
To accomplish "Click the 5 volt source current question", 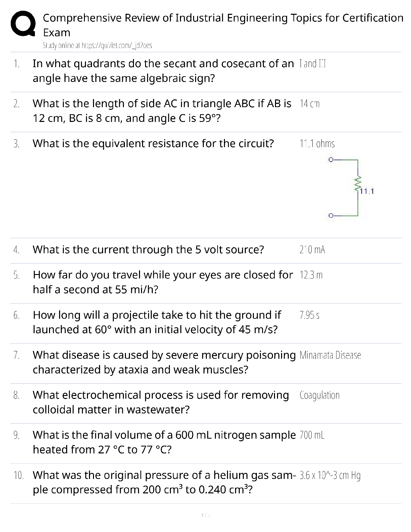I will (148, 250).
